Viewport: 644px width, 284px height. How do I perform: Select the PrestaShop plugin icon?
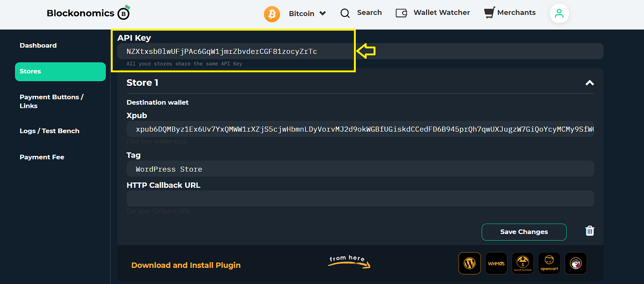coord(576,263)
